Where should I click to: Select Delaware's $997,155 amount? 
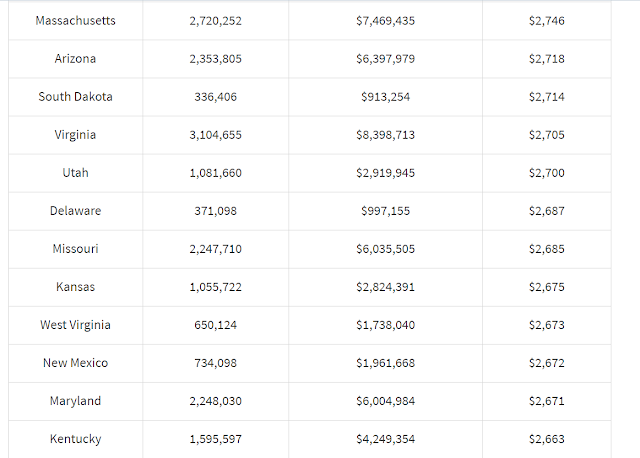tap(387, 211)
